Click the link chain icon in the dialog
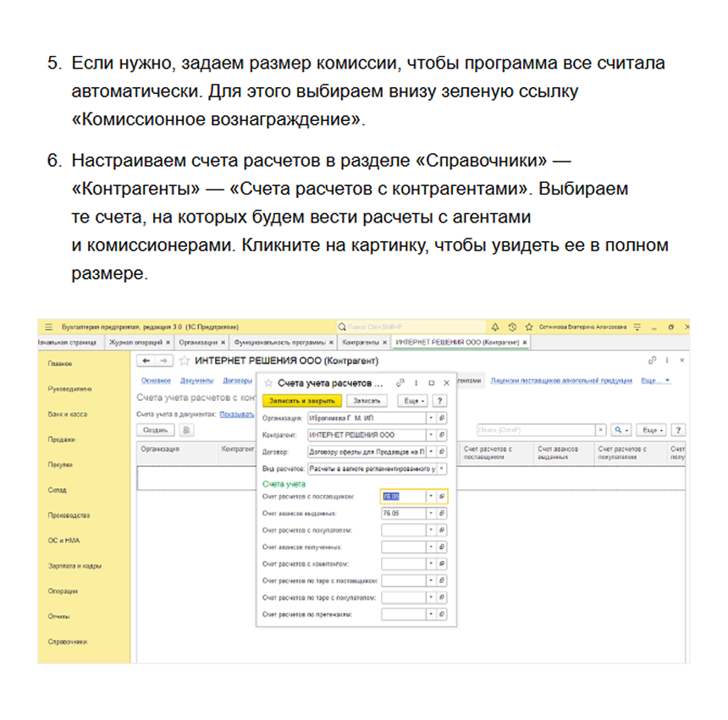The width and height of the screenshot is (728, 720). coord(401,383)
